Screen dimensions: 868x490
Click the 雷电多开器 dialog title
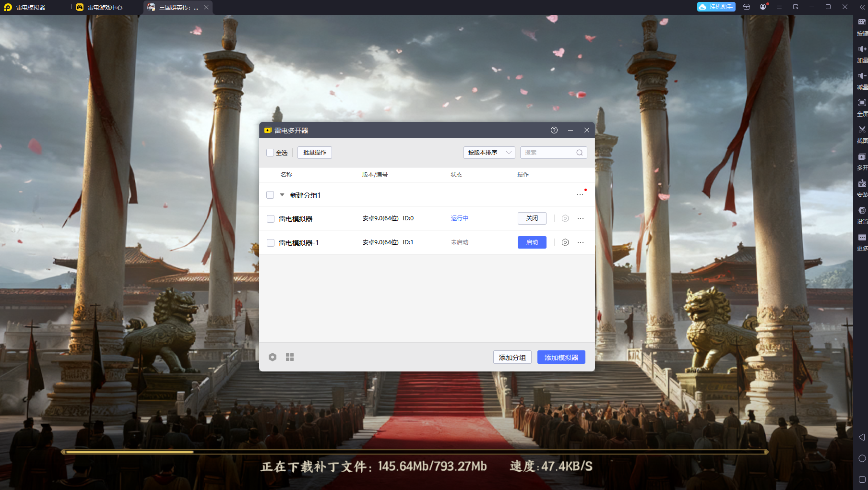(x=291, y=131)
